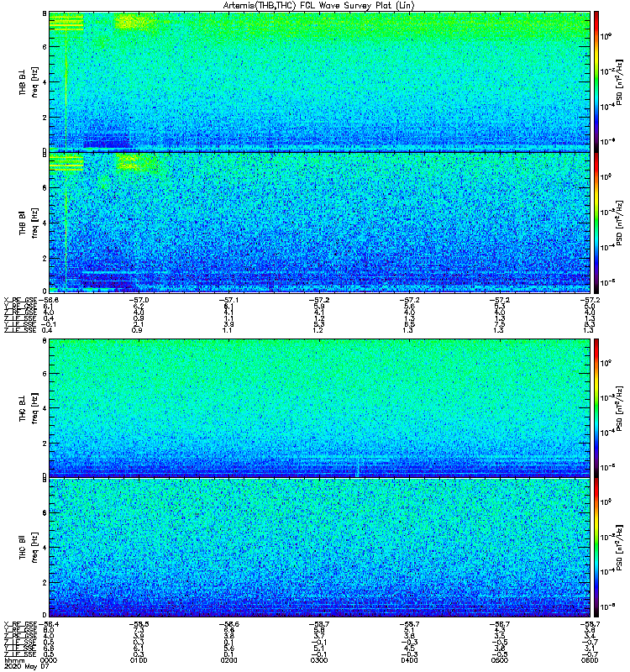Click the THC B-parallel spectrogram panel
This screenshot has height=672, width=630.
pos(320,548)
